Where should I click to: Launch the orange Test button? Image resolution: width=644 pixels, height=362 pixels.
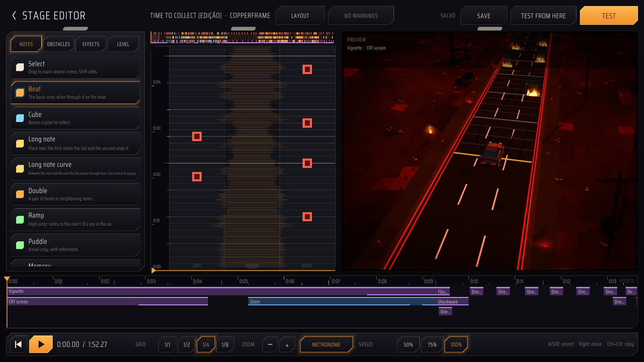tap(609, 16)
